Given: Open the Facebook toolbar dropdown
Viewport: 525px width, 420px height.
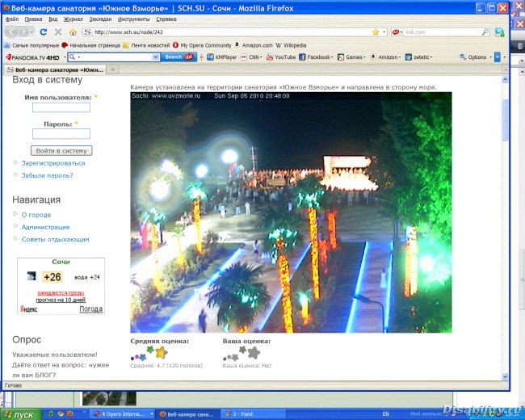Looking at the screenshot, I should point(320,57).
